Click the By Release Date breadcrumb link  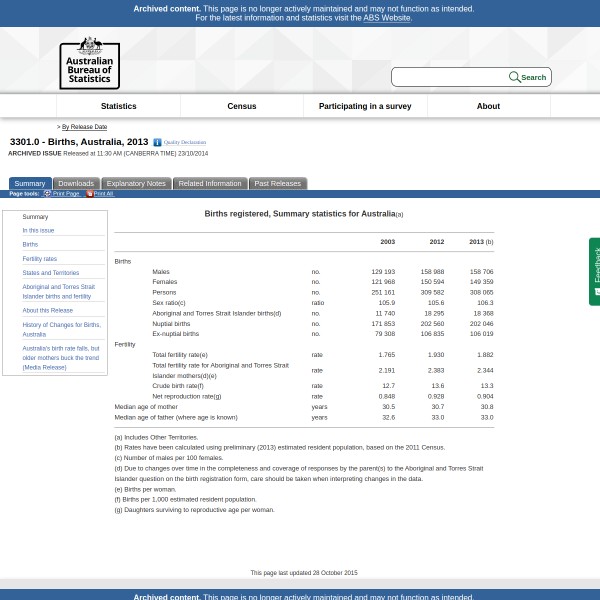tap(84, 127)
